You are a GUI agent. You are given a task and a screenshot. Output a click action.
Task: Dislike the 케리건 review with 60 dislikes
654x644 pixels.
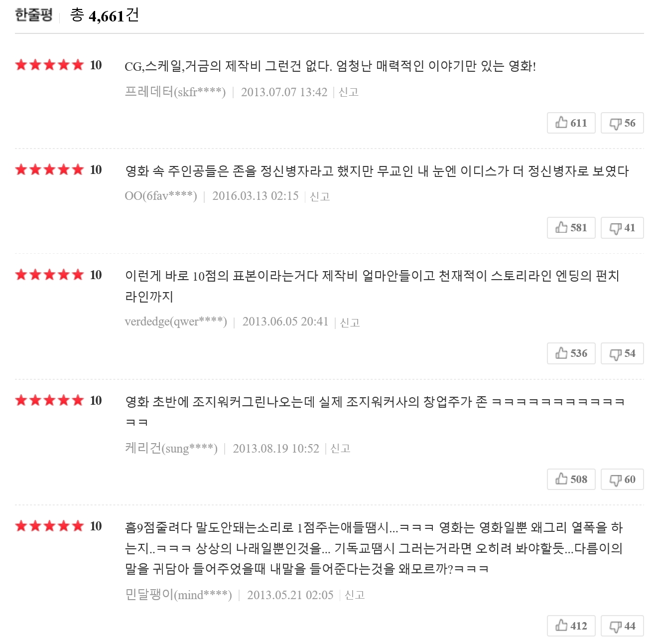[622, 480]
